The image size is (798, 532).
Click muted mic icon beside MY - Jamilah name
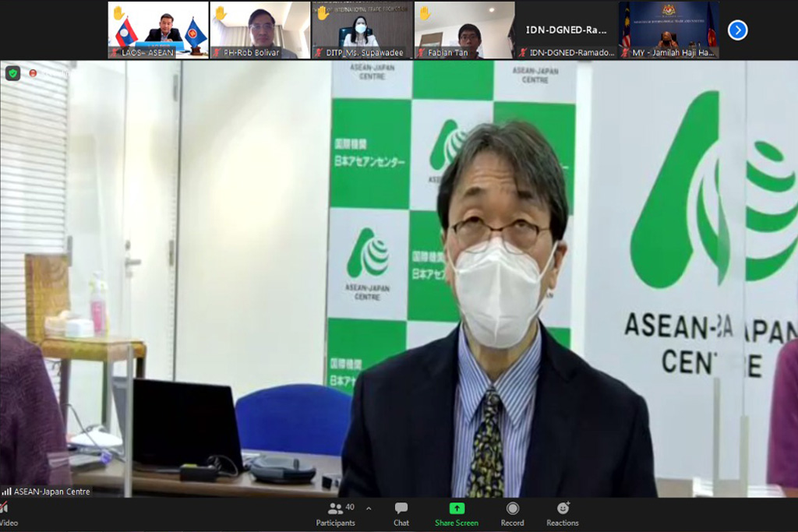(625, 52)
